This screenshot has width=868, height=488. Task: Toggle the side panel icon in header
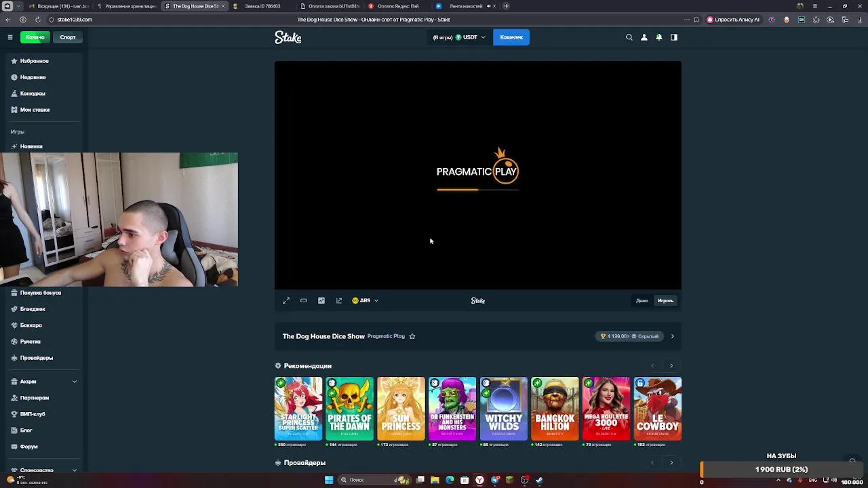click(x=674, y=37)
